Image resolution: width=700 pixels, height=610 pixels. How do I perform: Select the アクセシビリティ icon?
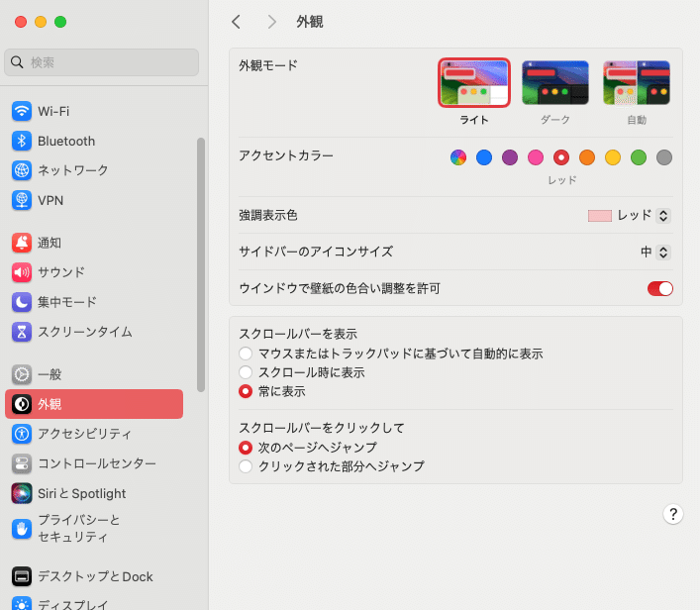(22, 434)
